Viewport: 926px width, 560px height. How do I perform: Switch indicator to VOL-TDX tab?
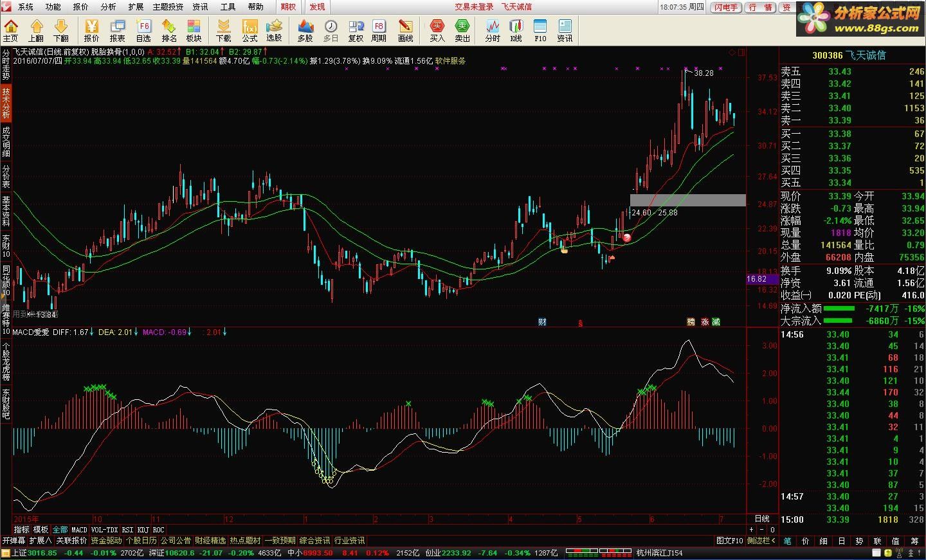105,530
